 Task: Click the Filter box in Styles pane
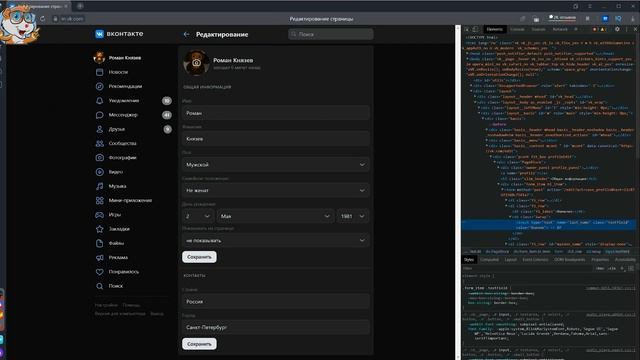pyautogui.click(x=527, y=269)
